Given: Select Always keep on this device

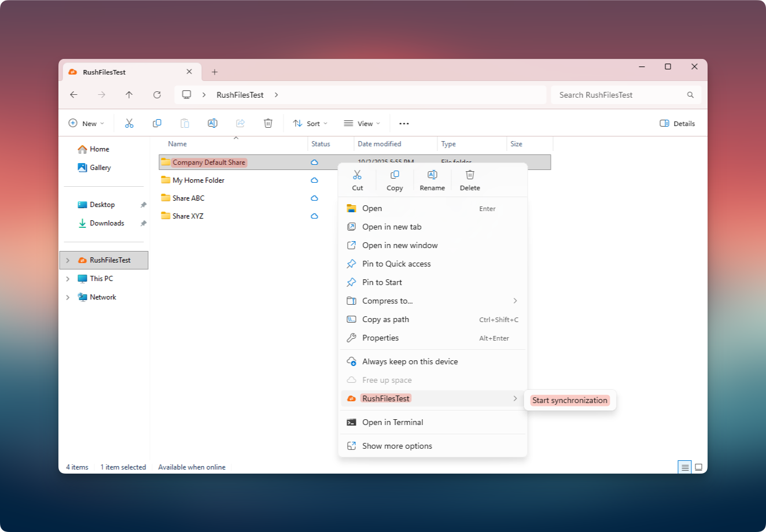Looking at the screenshot, I should coord(433,361).
